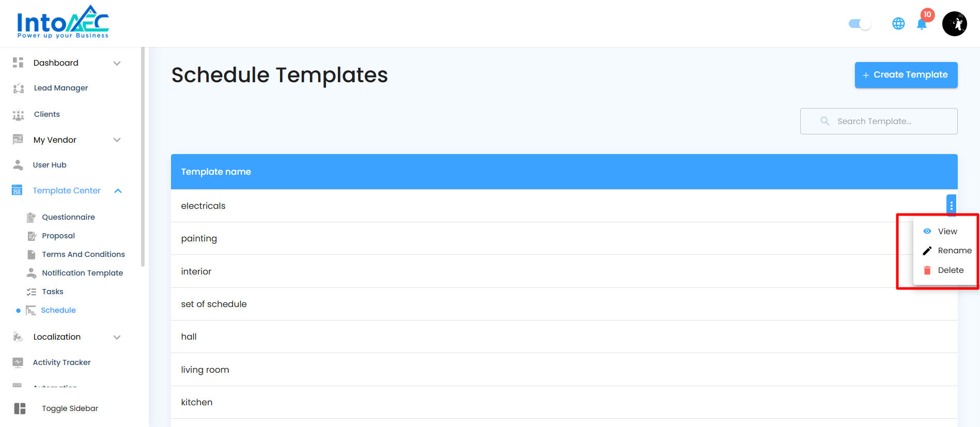Screen dimensions: 980x427
Task: Focus the Search Template input field
Action: click(879, 121)
